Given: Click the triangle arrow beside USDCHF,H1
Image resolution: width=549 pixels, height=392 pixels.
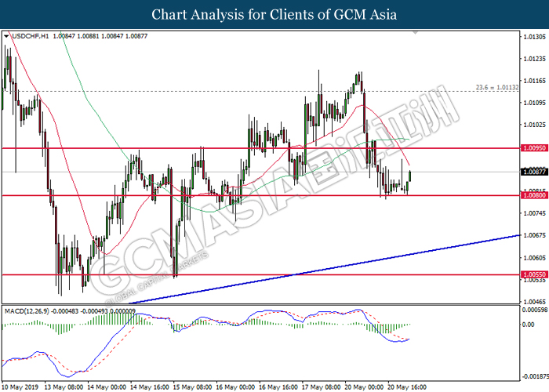Looking at the screenshot, I should click(x=7, y=36).
